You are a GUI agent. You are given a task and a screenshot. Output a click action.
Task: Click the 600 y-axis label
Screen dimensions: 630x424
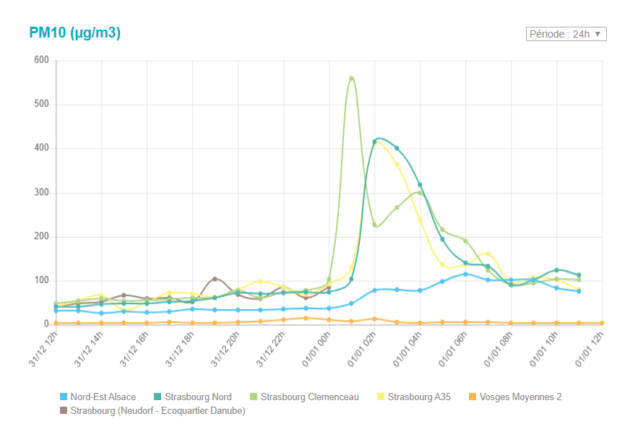coord(41,60)
